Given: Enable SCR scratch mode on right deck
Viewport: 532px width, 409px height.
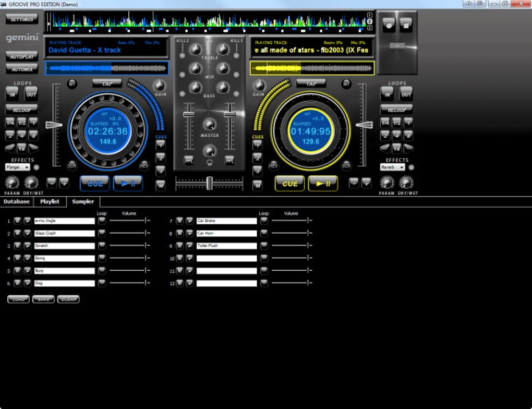Looking at the screenshot, I should (346, 166).
